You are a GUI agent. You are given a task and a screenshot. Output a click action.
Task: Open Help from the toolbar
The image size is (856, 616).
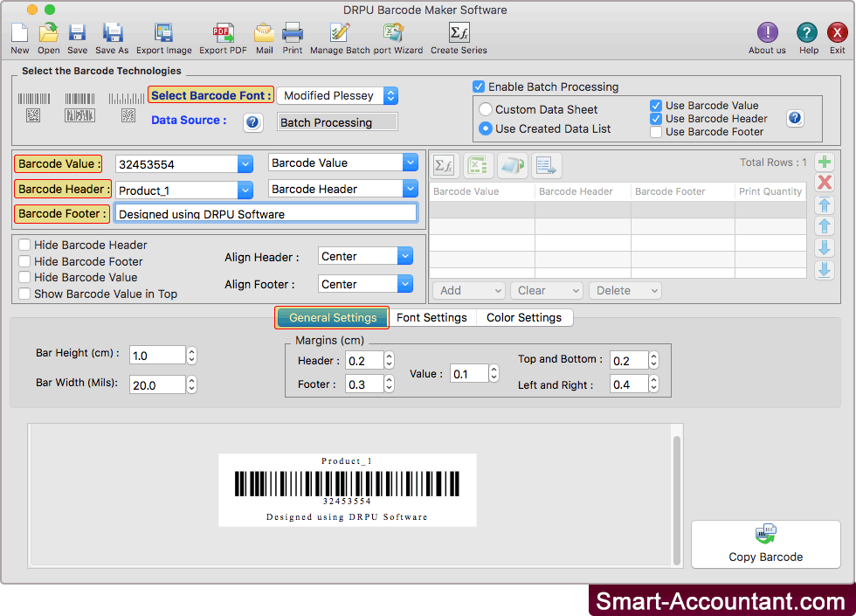click(807, 33)
